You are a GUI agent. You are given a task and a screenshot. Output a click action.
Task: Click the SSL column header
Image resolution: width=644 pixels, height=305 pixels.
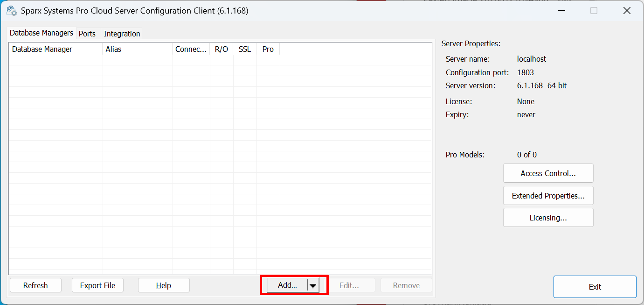pos(245,49)
